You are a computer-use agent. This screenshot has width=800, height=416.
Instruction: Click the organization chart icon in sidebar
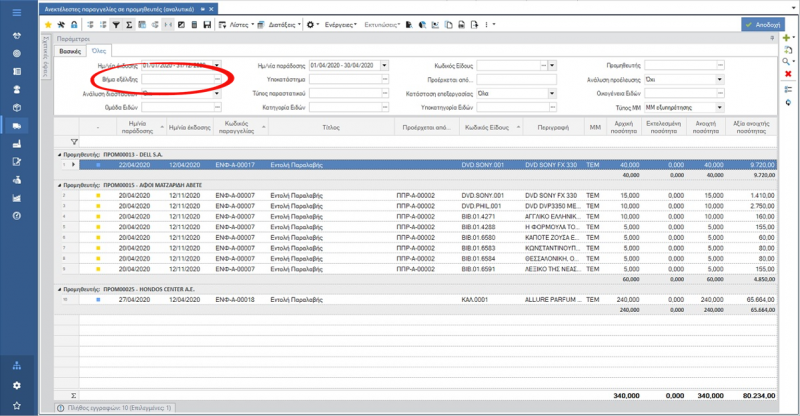(x=17, y=365)
